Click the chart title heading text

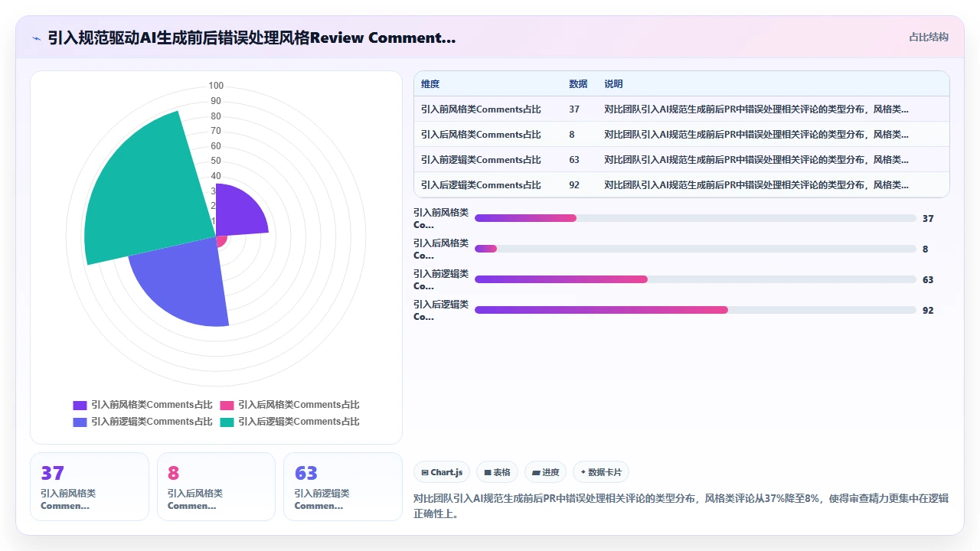[x=252, y=37]
